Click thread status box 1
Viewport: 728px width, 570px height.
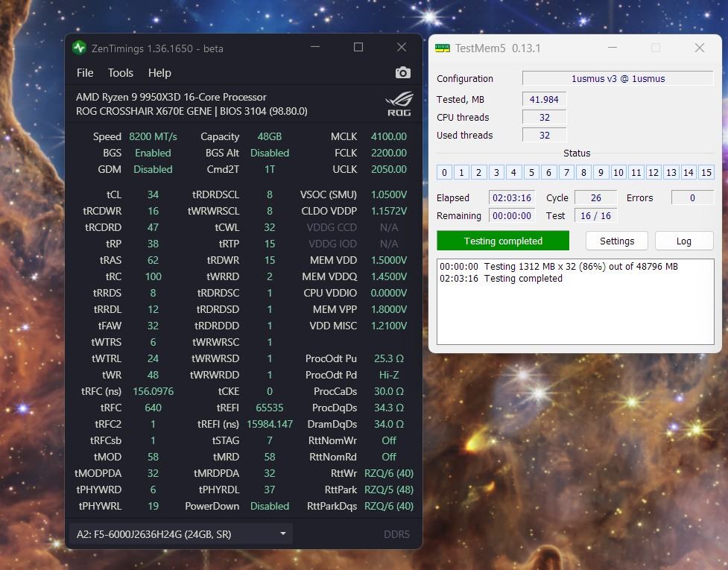tap(461, 173)
